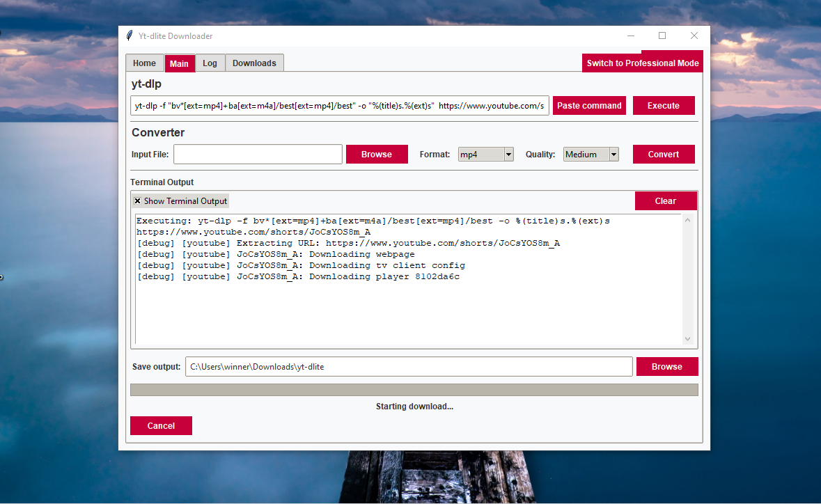Click the yt-dlp command input field
The image size is (821, 504).
click(340, 106)
